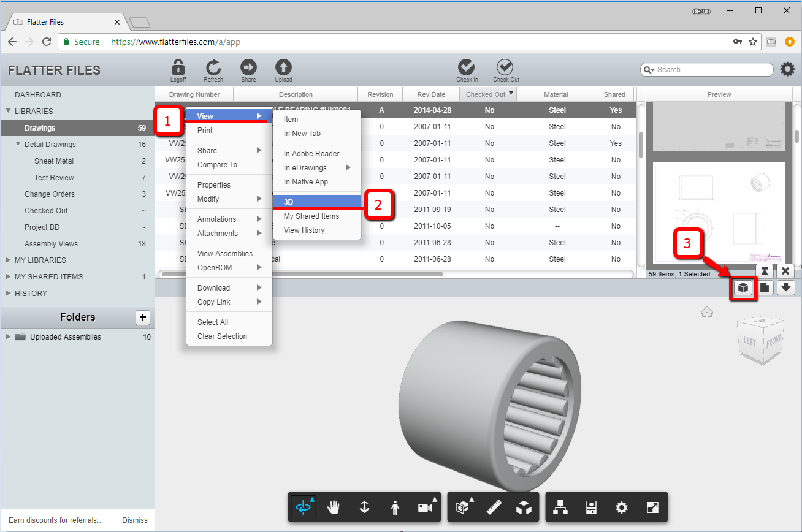Click the Check In icon

point(467,67)
